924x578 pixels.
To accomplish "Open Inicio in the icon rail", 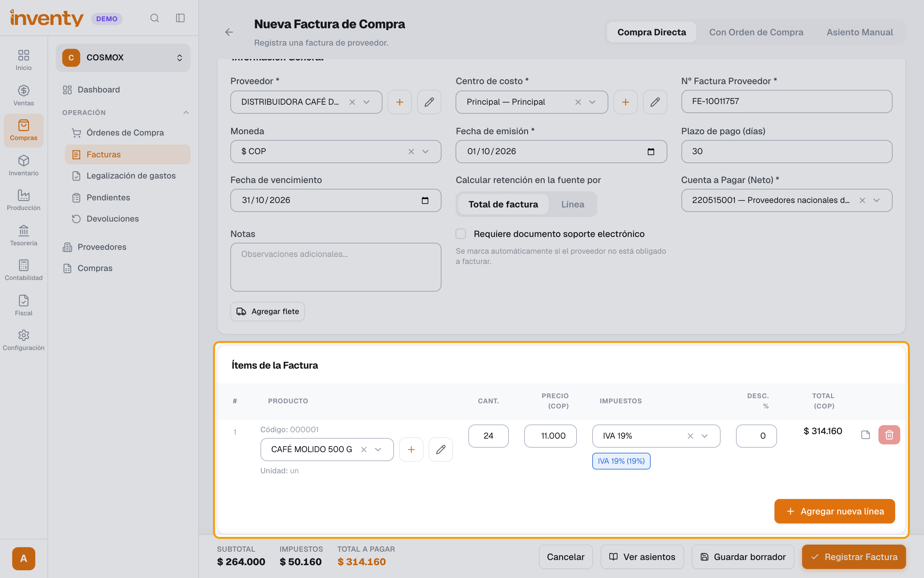I will [24, 60].
